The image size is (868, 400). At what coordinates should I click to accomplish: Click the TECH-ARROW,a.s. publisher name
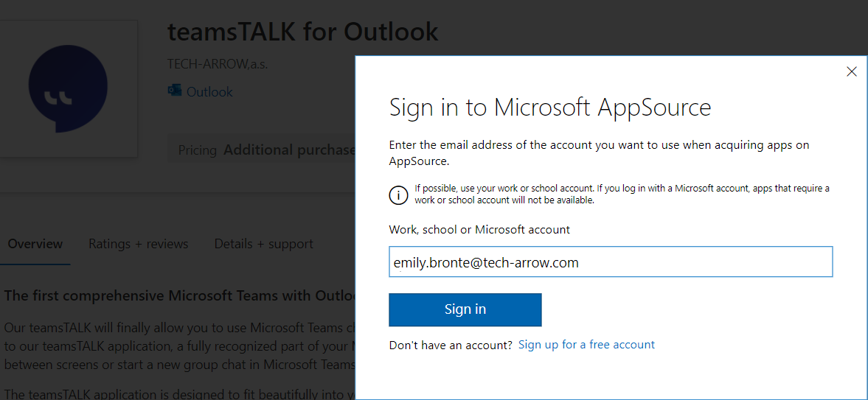218,63
